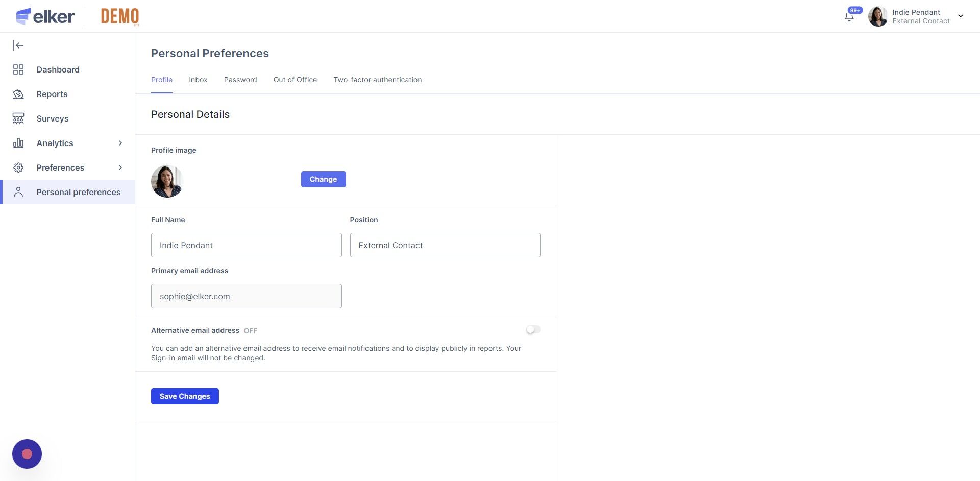Click the Analytics bar chart icon
Image resolution: width=980 pixels, height=481 pixels.
[18, 143]
